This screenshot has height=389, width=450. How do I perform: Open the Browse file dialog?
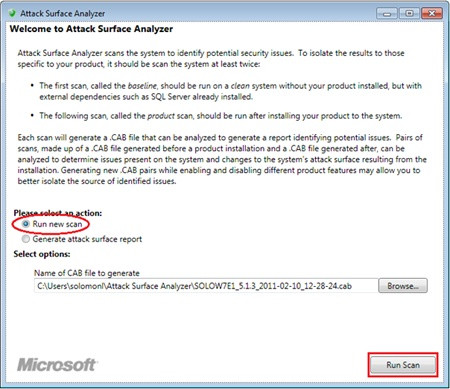pyautogui.click(x=403, y=286)
